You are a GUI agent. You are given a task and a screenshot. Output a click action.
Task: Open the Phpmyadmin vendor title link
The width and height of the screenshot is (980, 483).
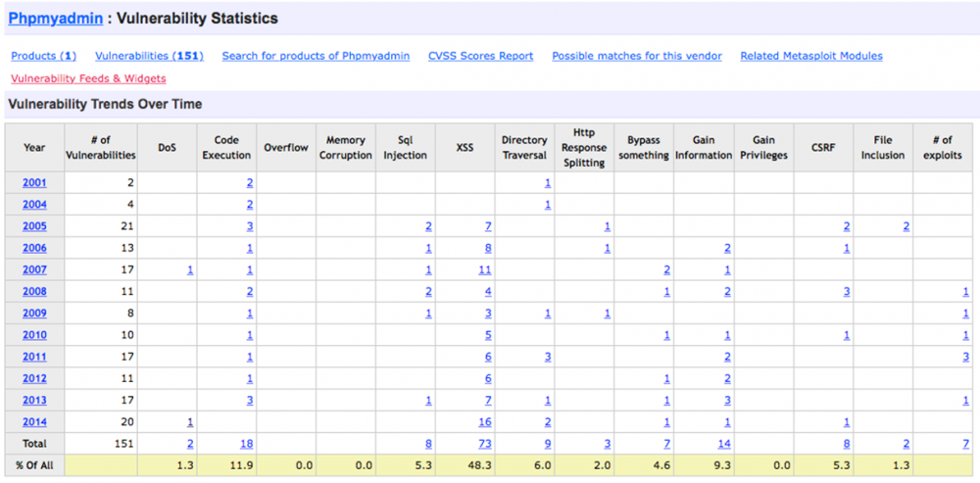pyautogui.click(x=55, y=18)
